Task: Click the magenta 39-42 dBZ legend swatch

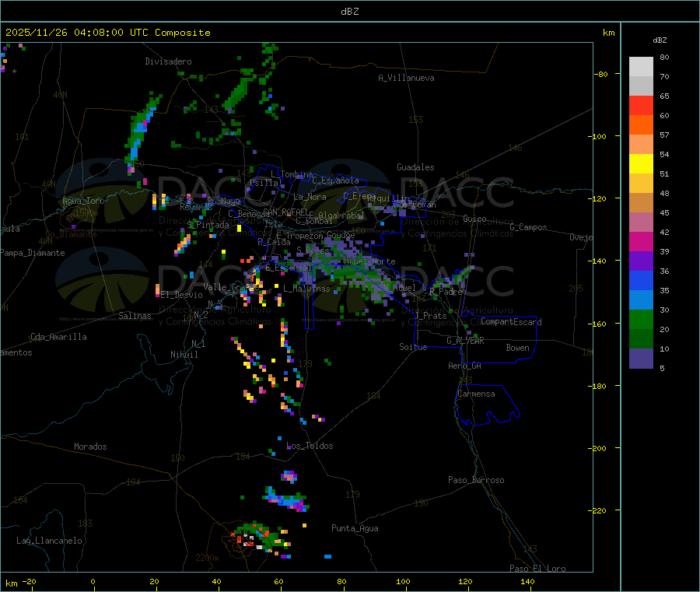Action: (641, 241)
